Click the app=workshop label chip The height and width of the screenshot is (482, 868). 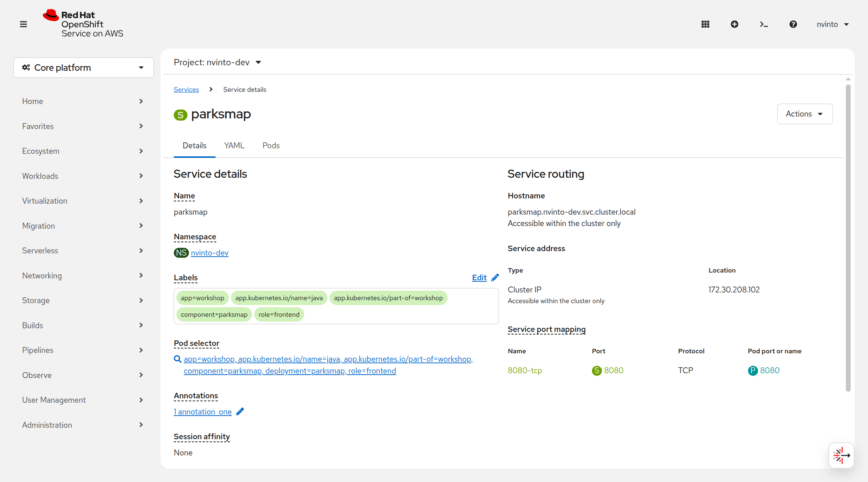click(203, 298)
